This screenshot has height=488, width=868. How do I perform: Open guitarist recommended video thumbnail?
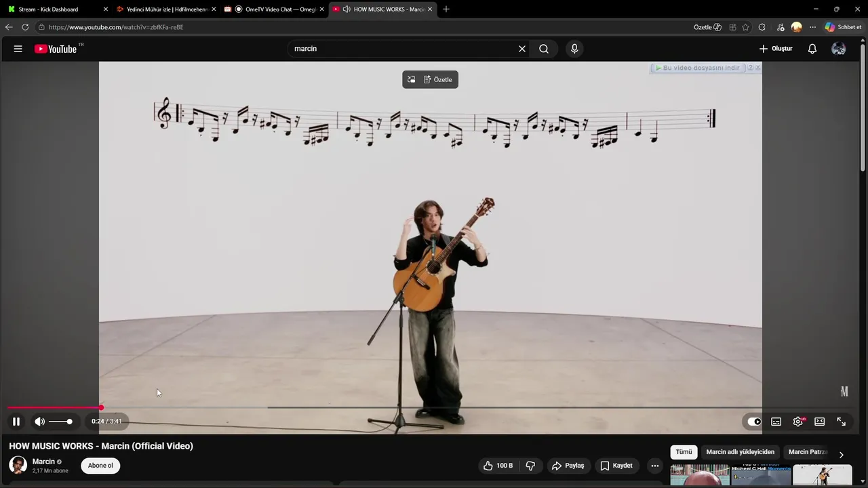(823, 476)
